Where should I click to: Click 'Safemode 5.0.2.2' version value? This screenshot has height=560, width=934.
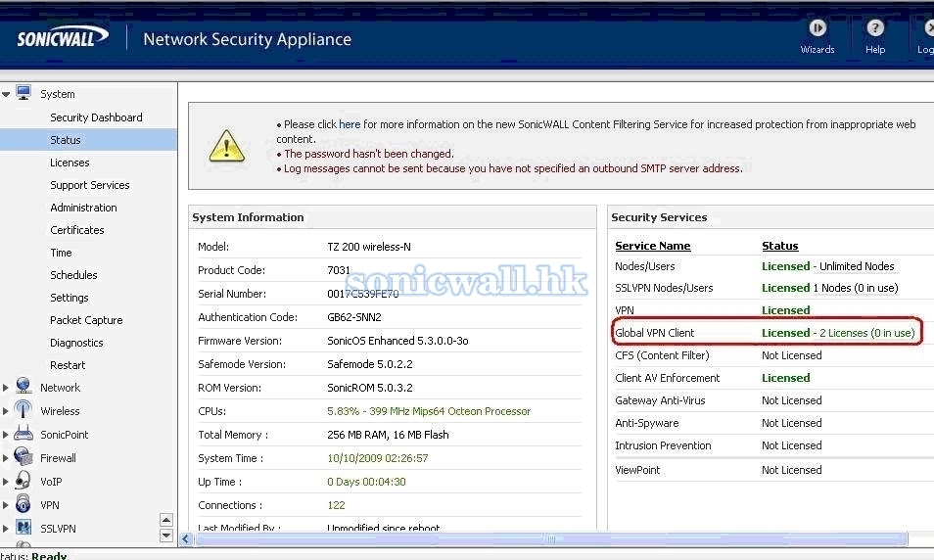tap(369, 364)
